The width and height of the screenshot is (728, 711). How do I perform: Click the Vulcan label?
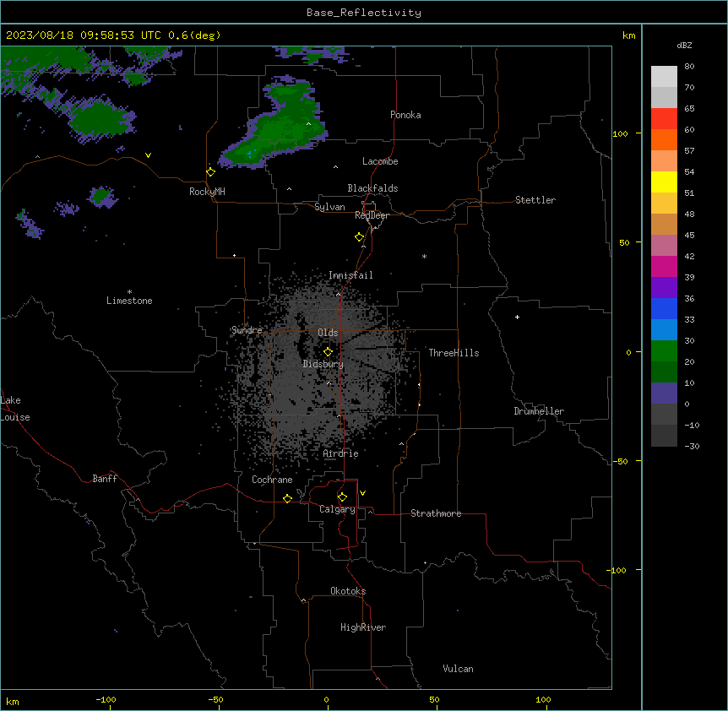click(x=459, y=669)
